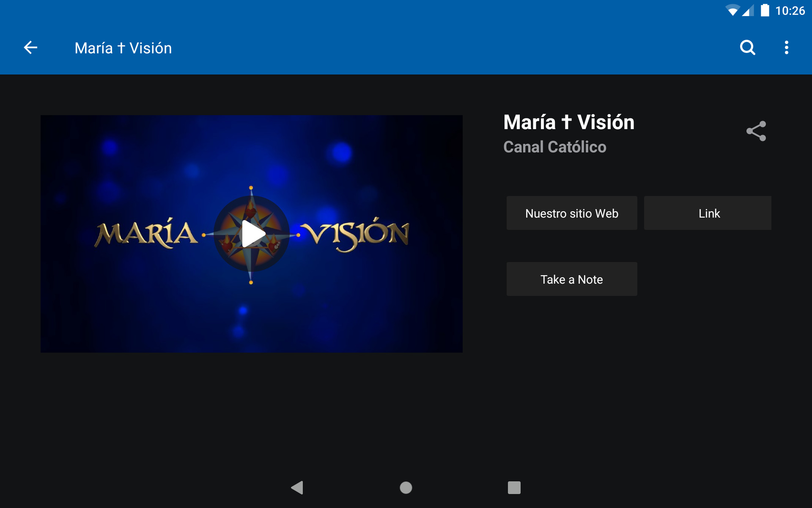The width and height of the screenshot is (812, 508).
Task: Click the bold María † Visión heading
Action: click(569, 122)
